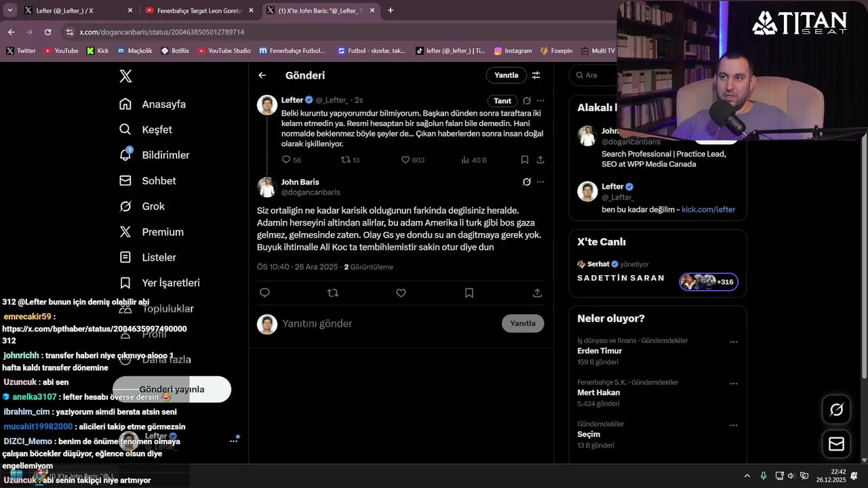Image resolution: width=868 pixels, height=488 pixels.
Task: Open Grok icon on John Baris post
Action: tap(527, 182)
